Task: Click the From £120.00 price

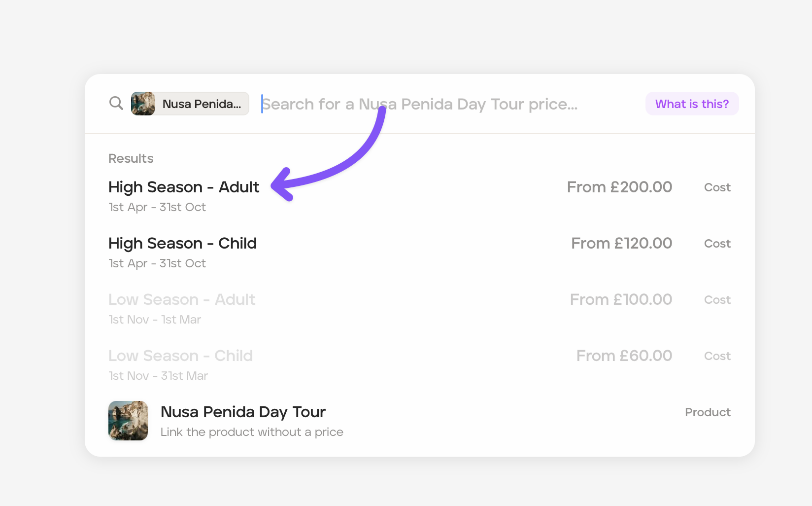Action: click(x=621, y=244)
